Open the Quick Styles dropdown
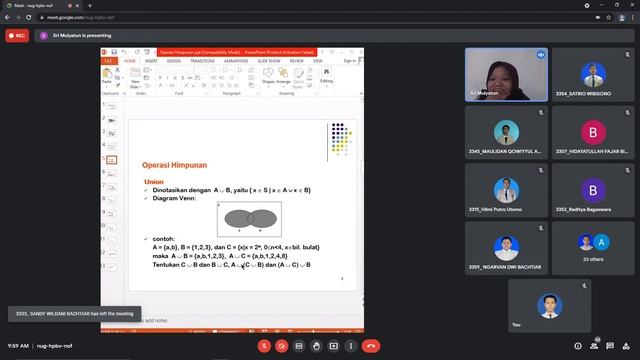The image size is (640, 360). click(298, 78)
